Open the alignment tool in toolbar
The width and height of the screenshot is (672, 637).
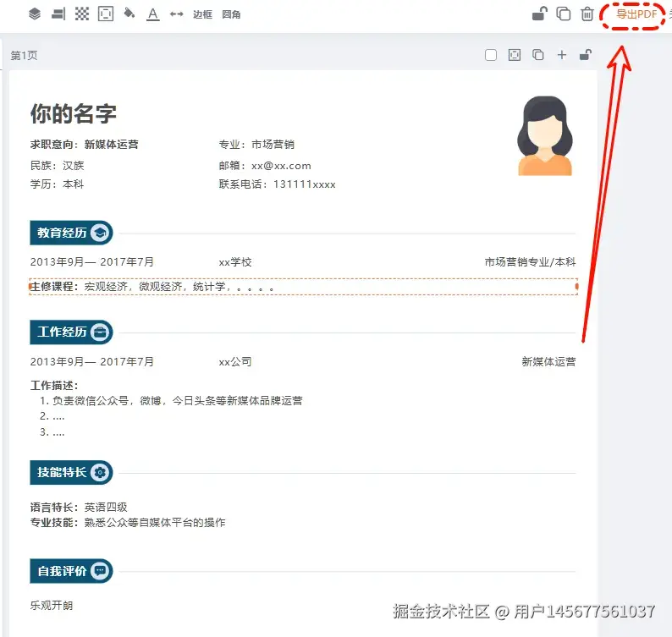[x=58, y=14]
